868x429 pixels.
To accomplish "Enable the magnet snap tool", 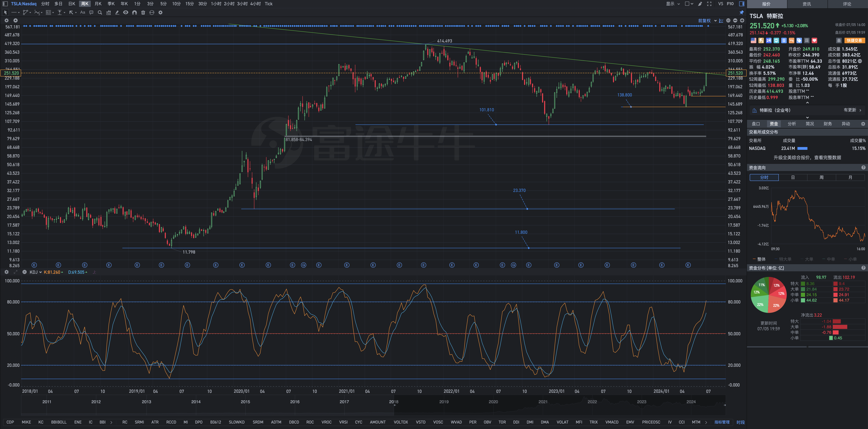I will (x=135, y=12).
